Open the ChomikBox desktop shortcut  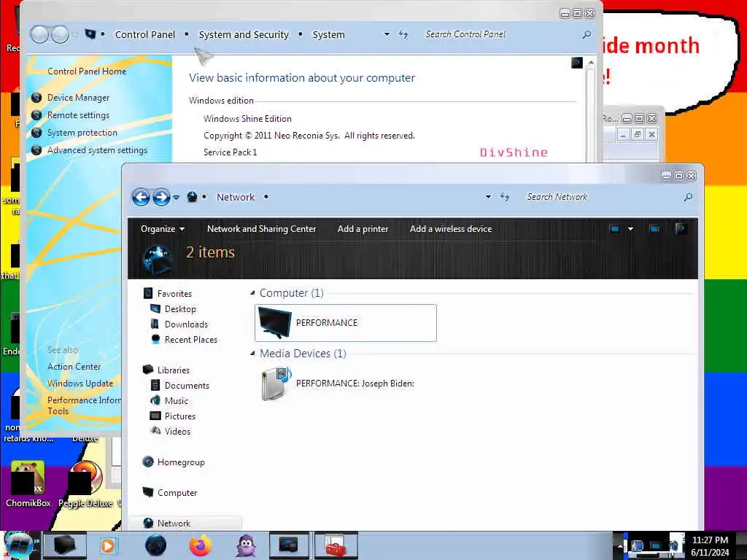point(28,484)
